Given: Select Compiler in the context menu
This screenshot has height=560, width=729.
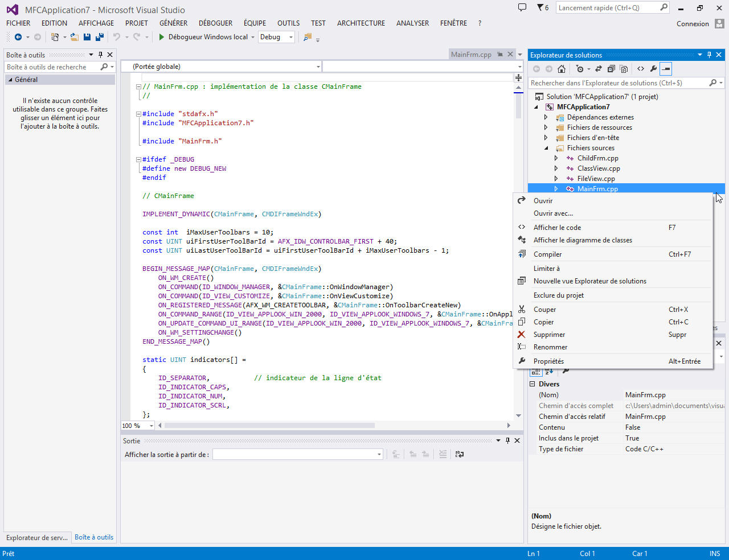Looking at the screenshot, I should point(613,254).
